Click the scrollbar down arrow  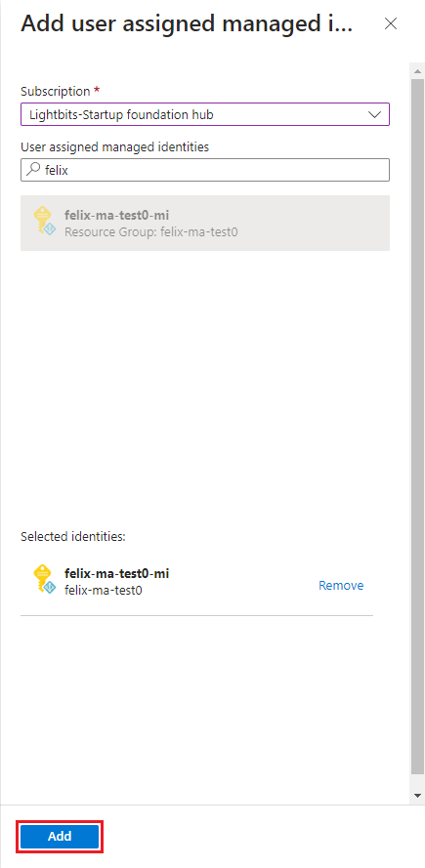click(418, 796)
